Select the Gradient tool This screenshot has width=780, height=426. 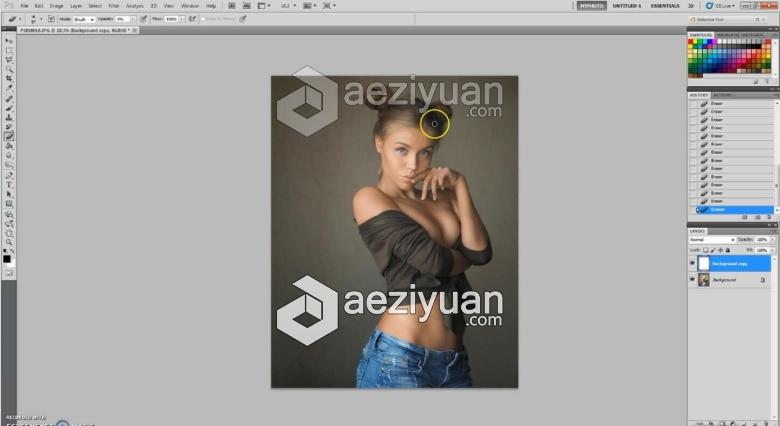(9, 146)
